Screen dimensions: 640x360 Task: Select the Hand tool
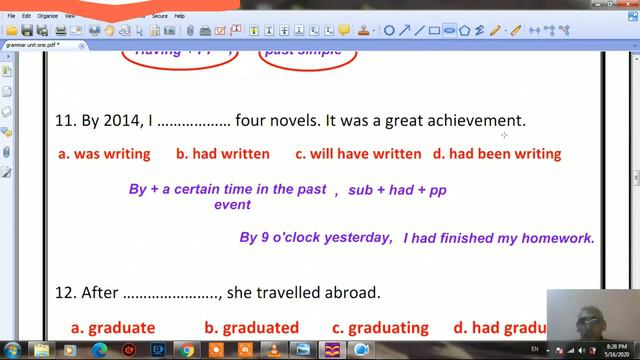coord(109,31)
